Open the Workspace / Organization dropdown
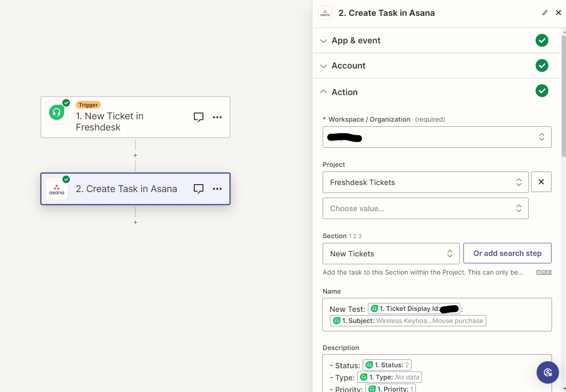Viewport: 566px width, 392px height. pos(437,137)
